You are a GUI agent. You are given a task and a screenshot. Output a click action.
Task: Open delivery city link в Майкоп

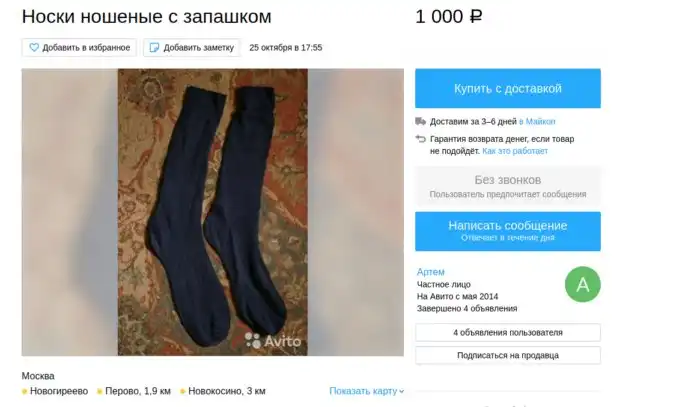[x=537, y=121]
